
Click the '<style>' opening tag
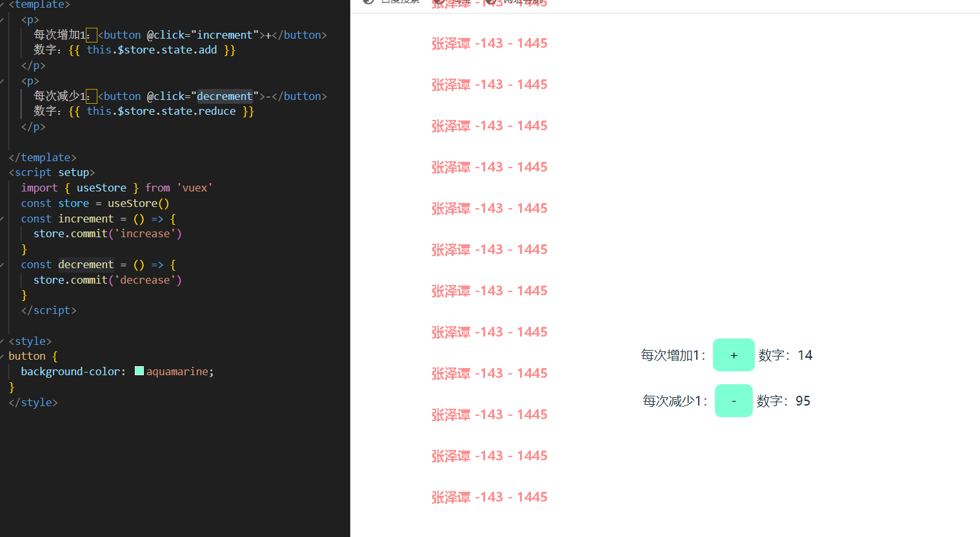coord(30,341)
